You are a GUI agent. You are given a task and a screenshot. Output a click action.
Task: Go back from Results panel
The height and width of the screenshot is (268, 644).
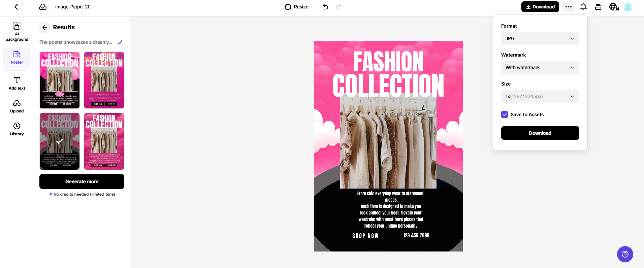click(x=45, y=27)
